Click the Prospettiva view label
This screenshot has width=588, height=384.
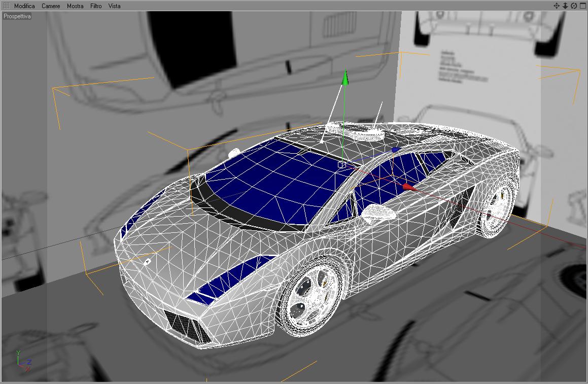[x=17, y=16]
